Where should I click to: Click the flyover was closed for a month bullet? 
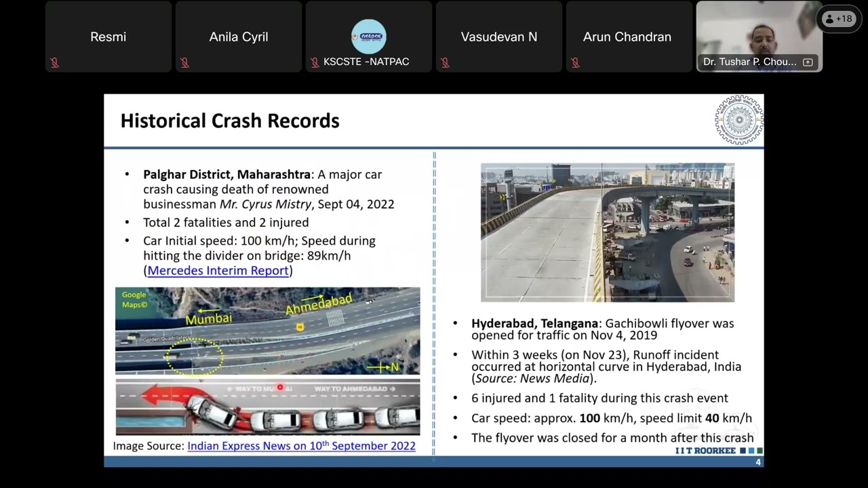pos(612,438)
